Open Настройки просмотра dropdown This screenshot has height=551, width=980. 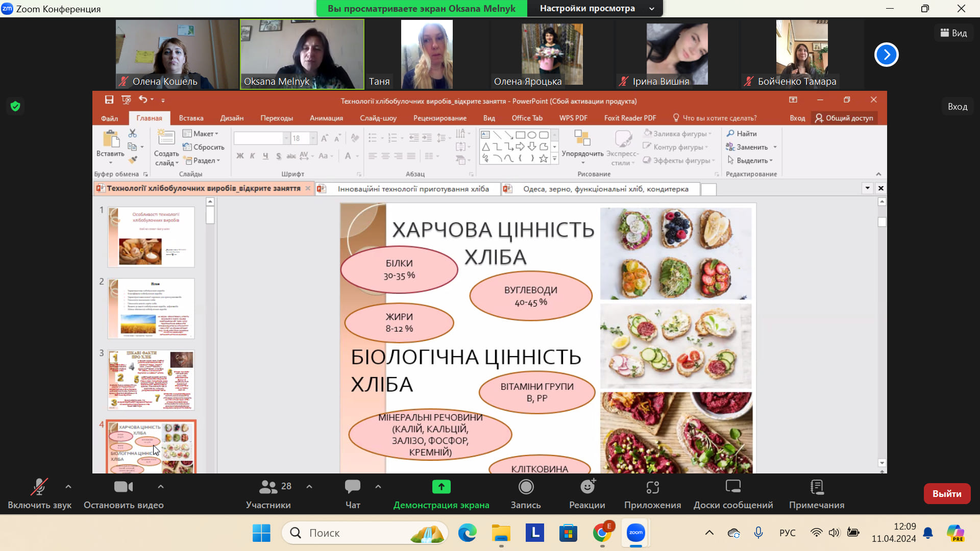(x=595, y=8)
